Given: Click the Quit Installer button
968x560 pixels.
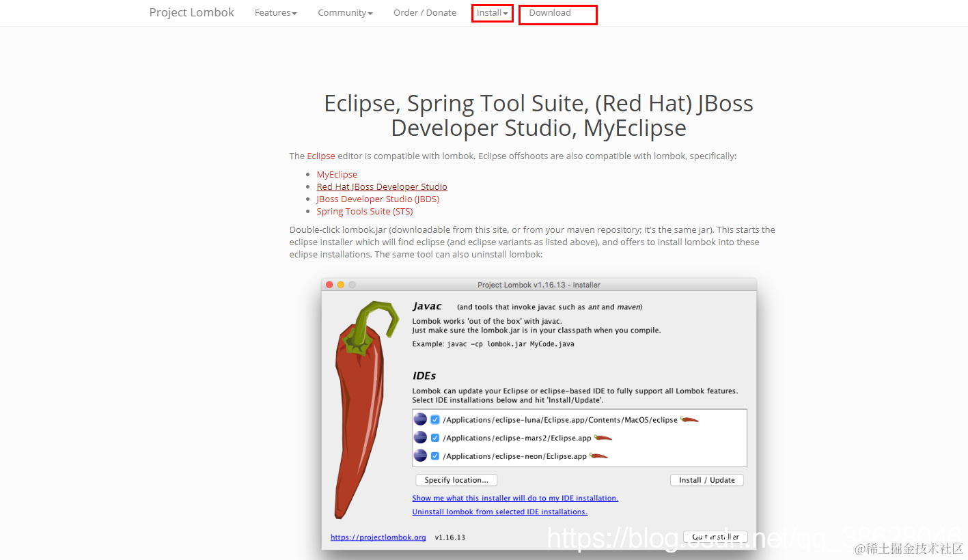Looking at the screenshot, I should tap(715, 537).
